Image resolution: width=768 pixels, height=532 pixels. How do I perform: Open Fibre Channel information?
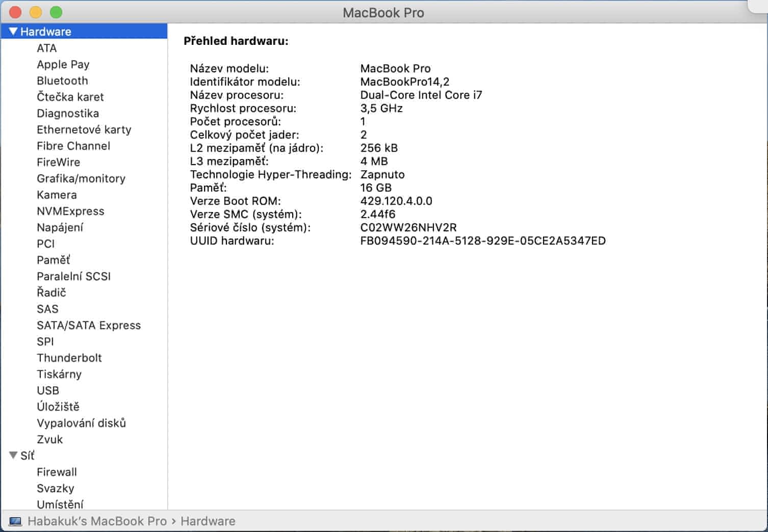click(73, 146)
